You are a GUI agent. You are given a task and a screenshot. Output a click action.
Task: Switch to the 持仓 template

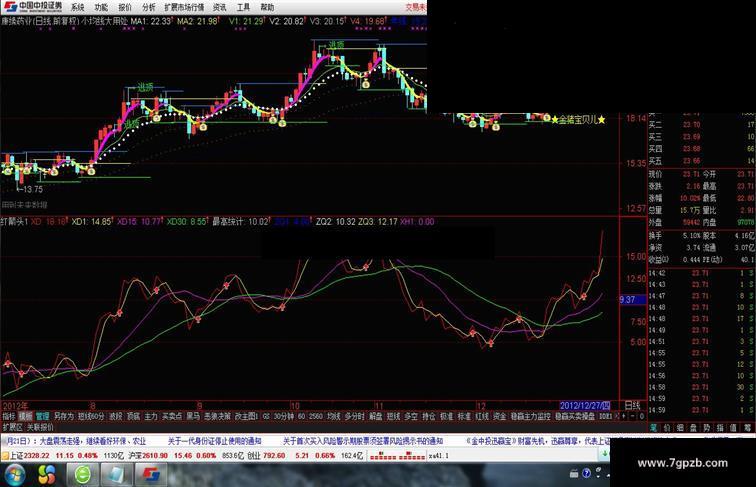429,416
